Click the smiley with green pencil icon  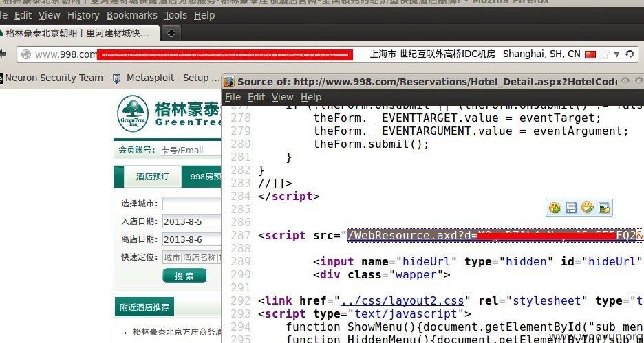click(x=588, y=208)
